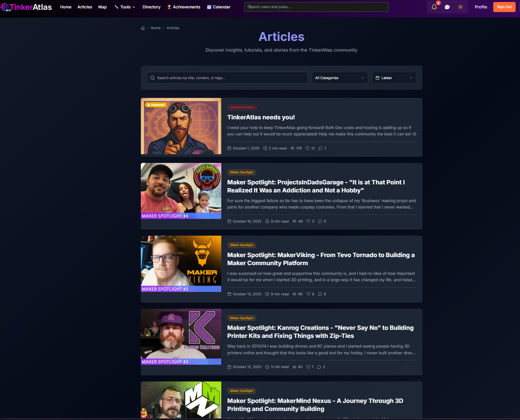Open the article titled TinkerAtlas needs you!

point(261,117)
